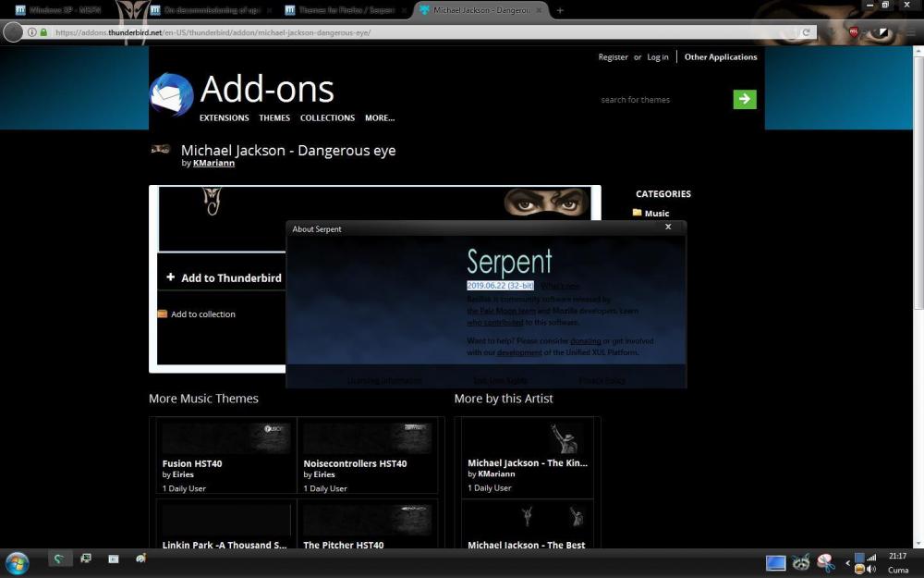The height and width of the screenshot is (578, 924).
Task: Click the Thunderbird Add-ons logo
Action: 172,95
